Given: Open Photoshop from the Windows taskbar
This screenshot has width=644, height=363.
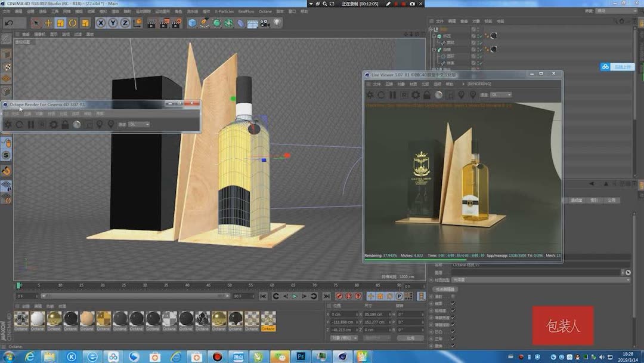Looking at the screenshot, I should click(301, 356).
